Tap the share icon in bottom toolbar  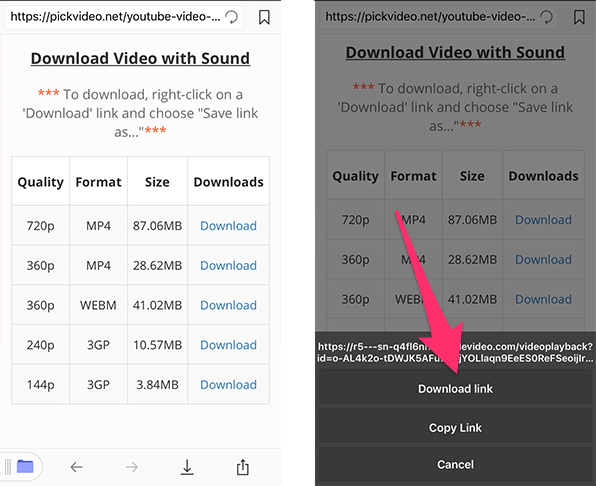click(243, 467)
